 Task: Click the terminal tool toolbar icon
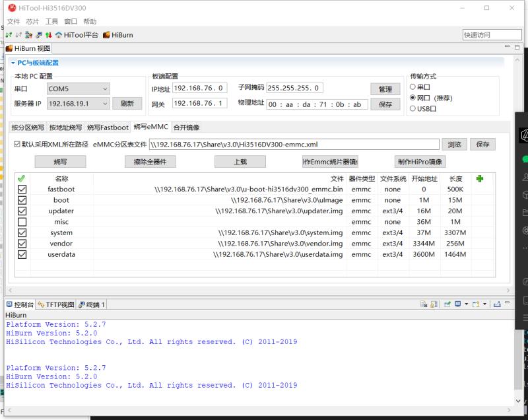click(39, 35)
